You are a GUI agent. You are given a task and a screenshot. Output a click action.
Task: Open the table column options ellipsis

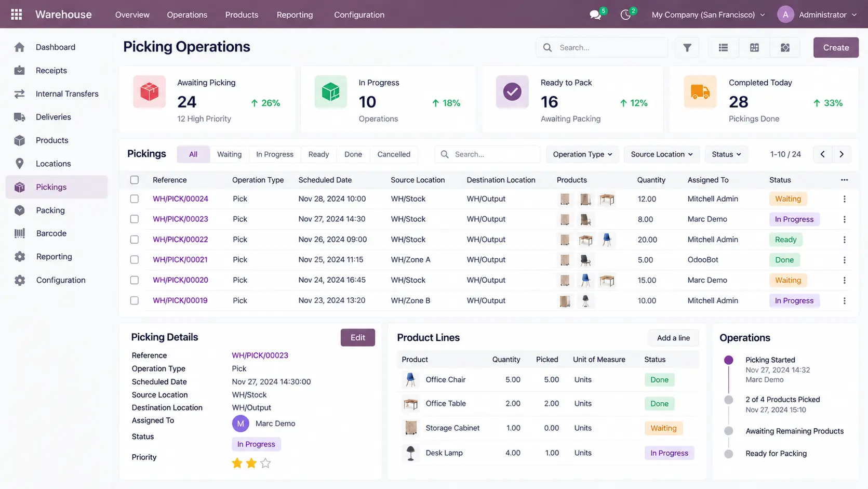[844, 180]
